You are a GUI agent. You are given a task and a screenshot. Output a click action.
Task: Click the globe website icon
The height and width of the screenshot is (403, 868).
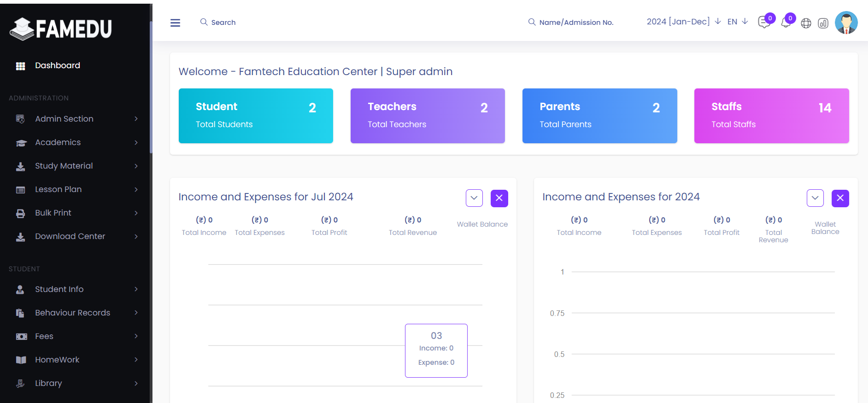point(806,23)
